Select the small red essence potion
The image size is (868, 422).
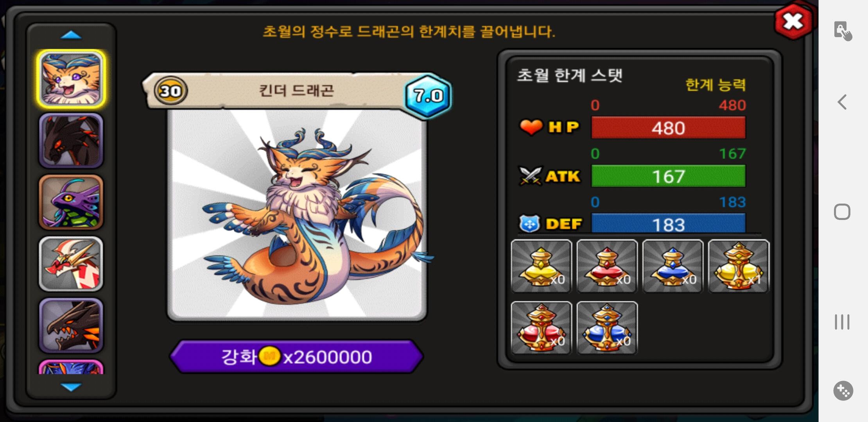607,266
